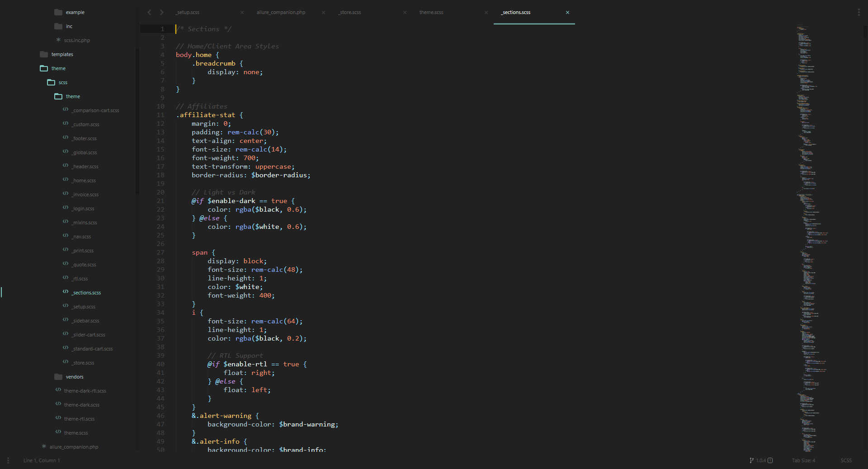Place cursor on '// RTL Support' comment
The width and height of the screenshot is (868, 469).
235,355
